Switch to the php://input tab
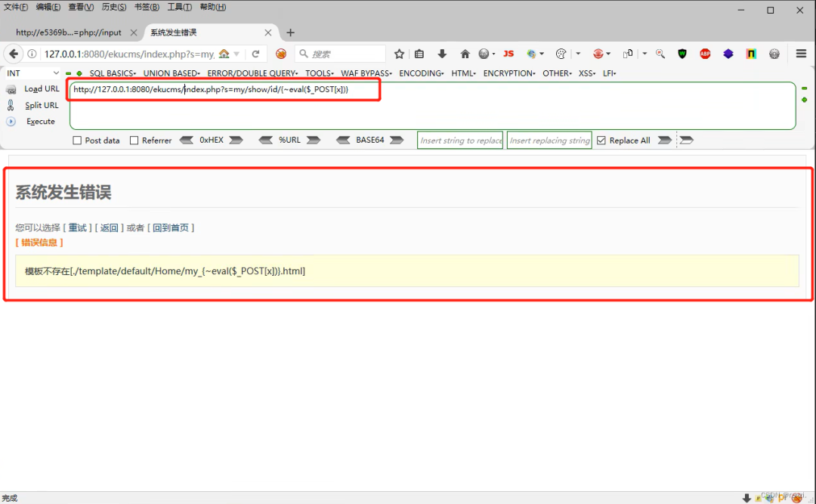The height and width of the screenshot is (504, 816). click(69, 32)
